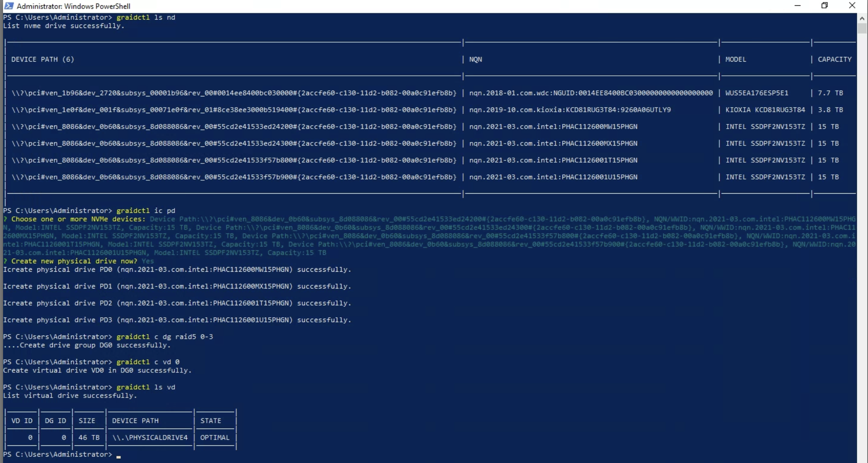Click the device path starting ven_1b96
Screen dimensions: 868x463
point(234,93)
